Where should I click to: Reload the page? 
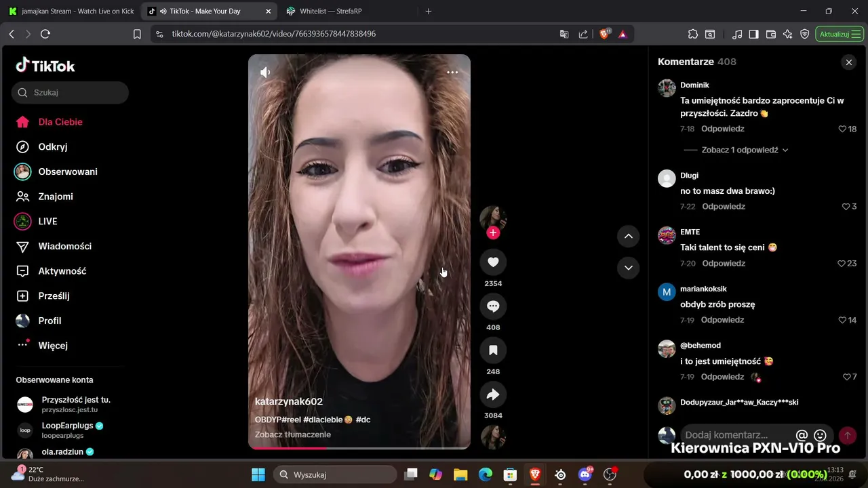(45, 34)
